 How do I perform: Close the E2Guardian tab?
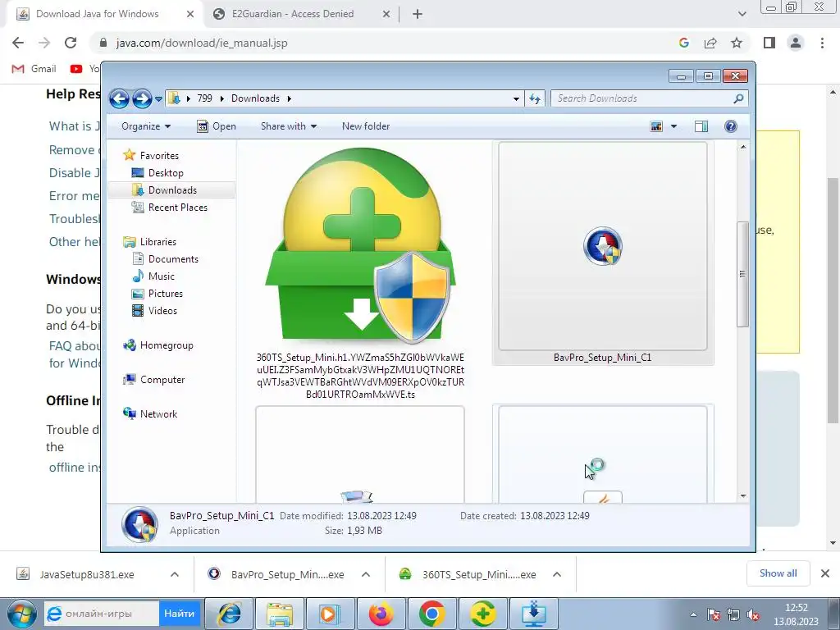click(x=386, y=15)
